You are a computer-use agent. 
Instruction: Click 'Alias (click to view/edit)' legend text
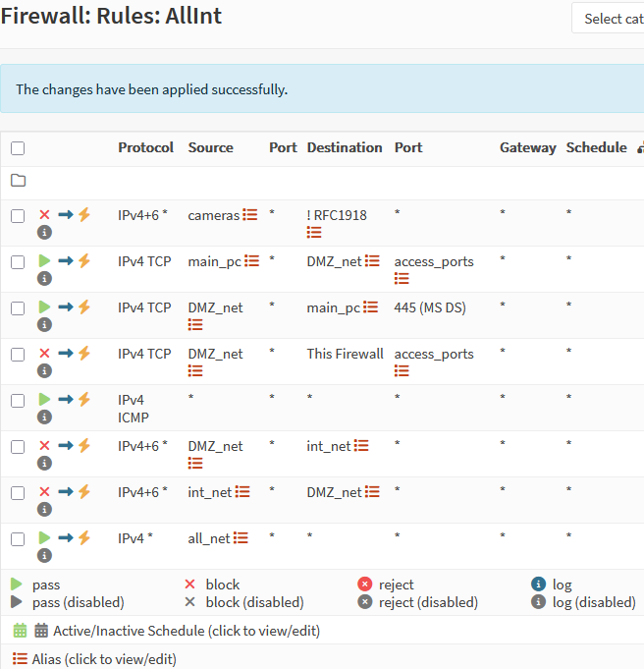pyautogui.click(x=104, y=659)
